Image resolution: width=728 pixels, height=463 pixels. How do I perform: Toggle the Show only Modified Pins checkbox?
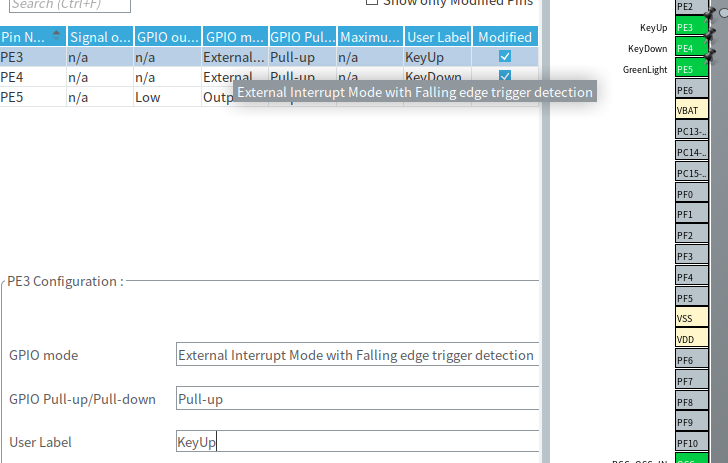[x=372, y=2]
